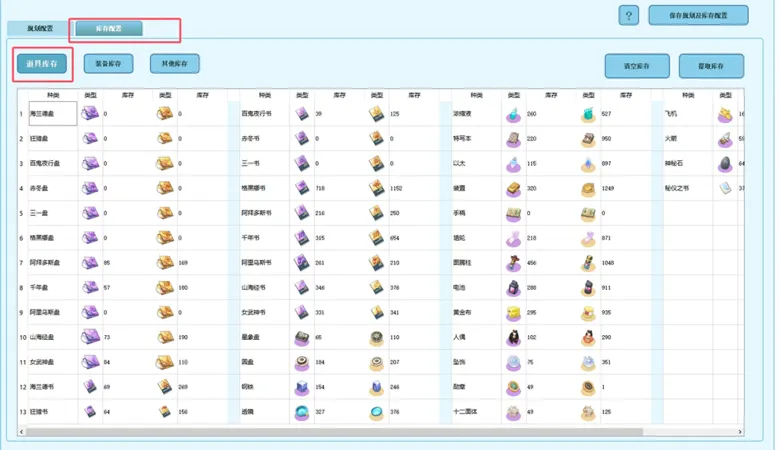This screenshot has height=450, width=780.
Task: Click stock value 718 in 格黑娜书 row
Action: pyautogui.click(x=320, y=188)
